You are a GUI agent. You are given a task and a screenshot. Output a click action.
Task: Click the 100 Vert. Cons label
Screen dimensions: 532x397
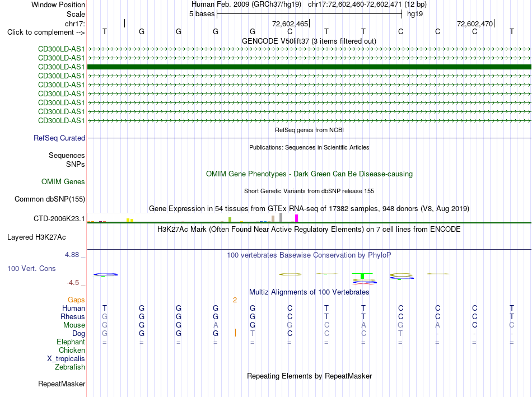point(31,268)
